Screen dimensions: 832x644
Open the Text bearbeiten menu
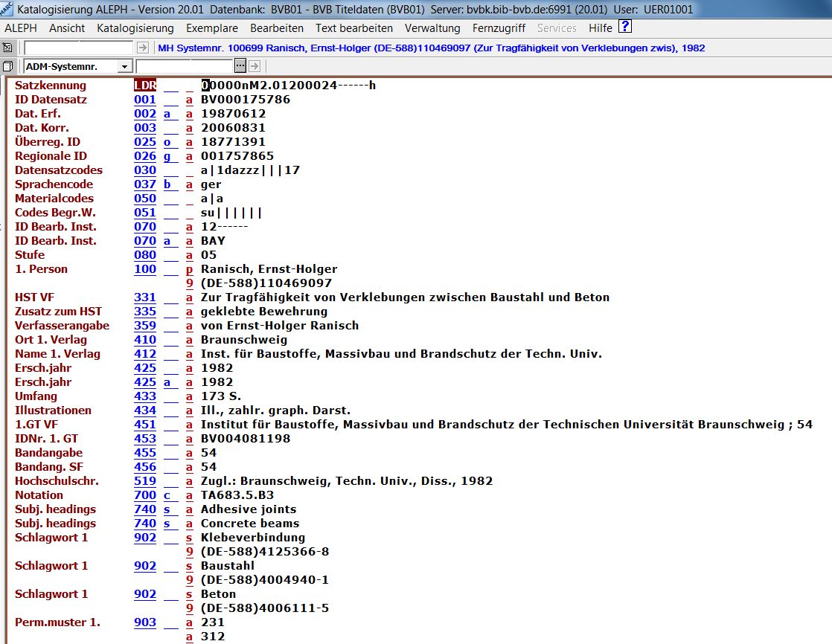(354, 28)
